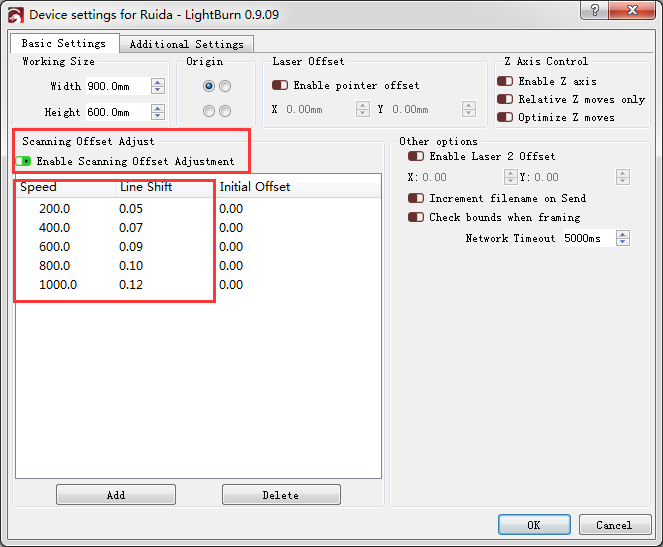Click the Laser 2 Offset X field
663x547 pixels.
coord(461,177)
